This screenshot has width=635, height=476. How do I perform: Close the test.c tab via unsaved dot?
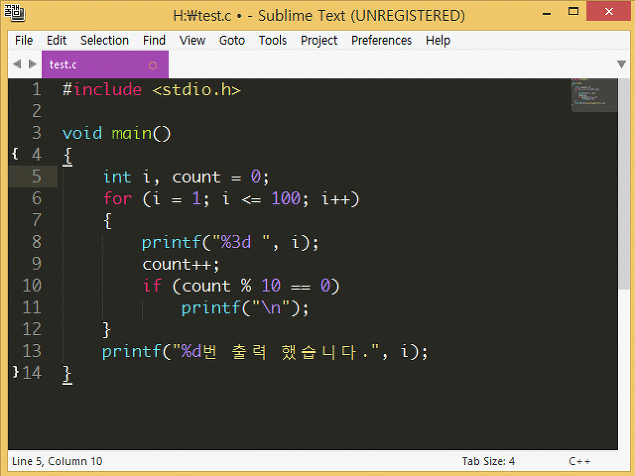click(153, 65)
